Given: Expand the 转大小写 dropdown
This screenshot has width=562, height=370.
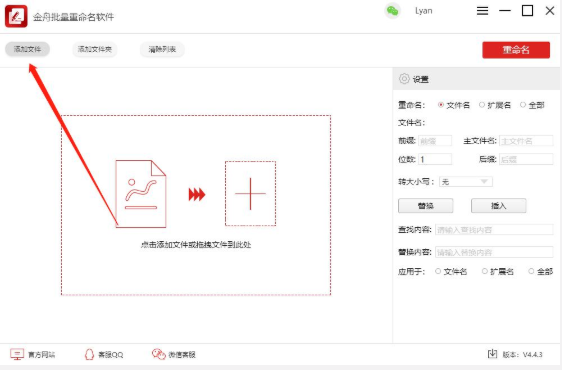Looking at the screenshot, I should pos(466,181).
